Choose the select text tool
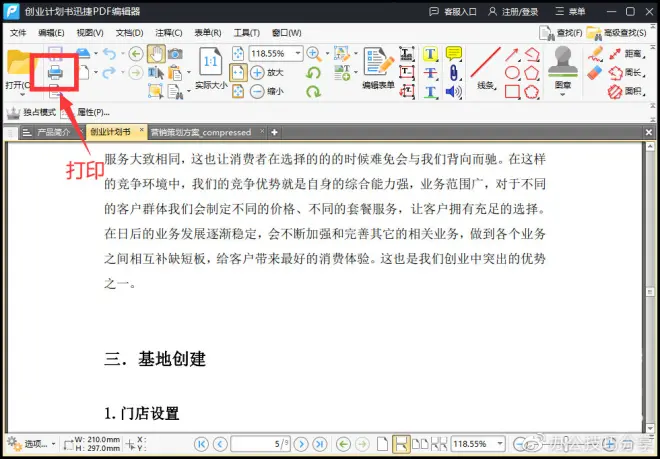The image size is (660, 459). point(155,72)
